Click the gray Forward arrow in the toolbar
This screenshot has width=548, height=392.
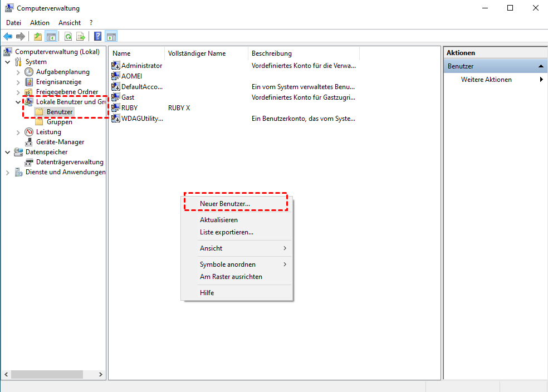(x=21, y=36)
